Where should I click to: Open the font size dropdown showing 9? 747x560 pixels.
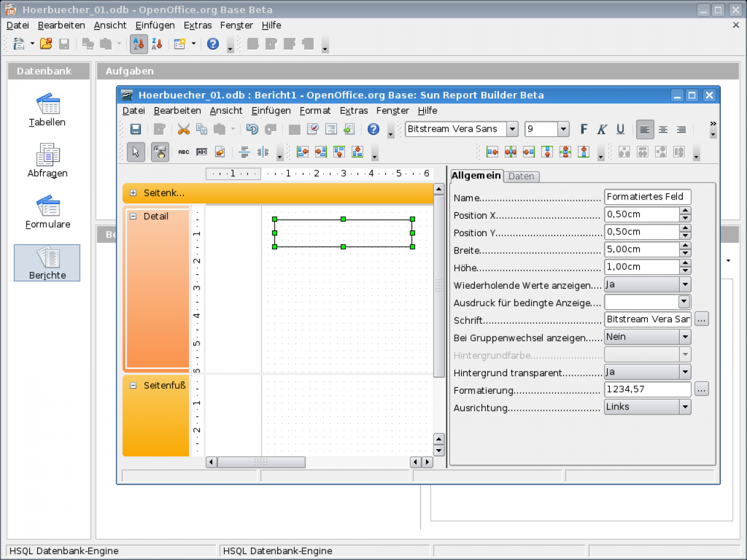tap(563, 129)
